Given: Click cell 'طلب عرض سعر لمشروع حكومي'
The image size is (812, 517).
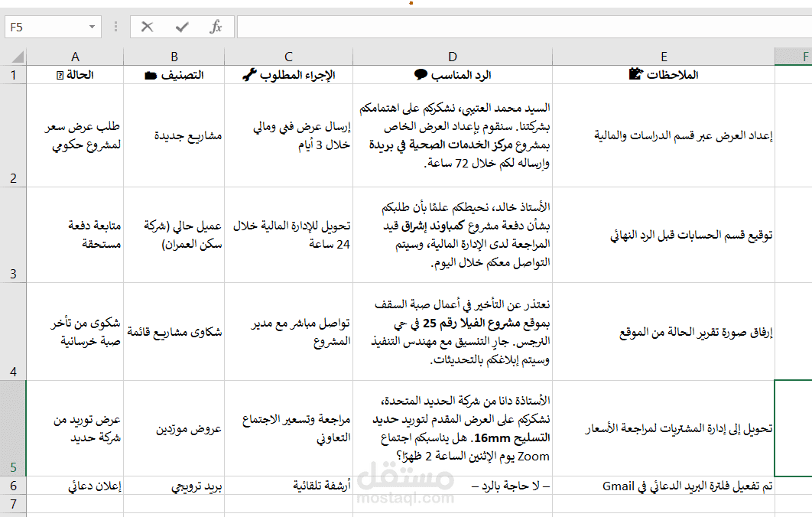Looking at the screenshot, I should 75,135.
